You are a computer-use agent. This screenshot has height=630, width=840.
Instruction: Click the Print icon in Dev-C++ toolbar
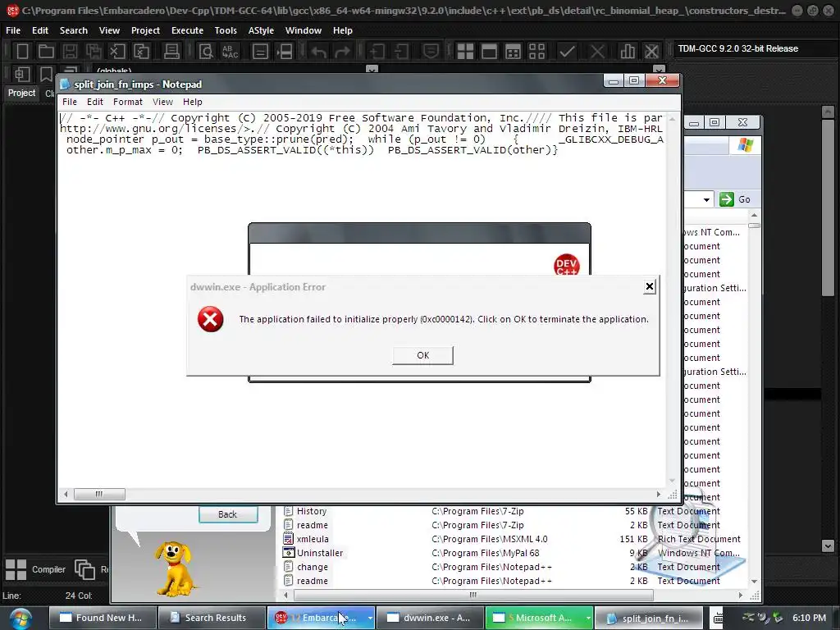tap(171, 52)
